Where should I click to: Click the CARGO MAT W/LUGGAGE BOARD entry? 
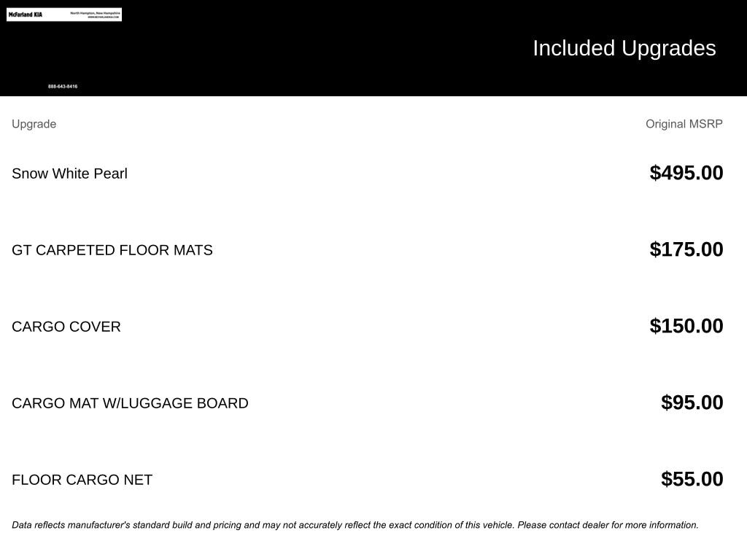coord(130,403)
